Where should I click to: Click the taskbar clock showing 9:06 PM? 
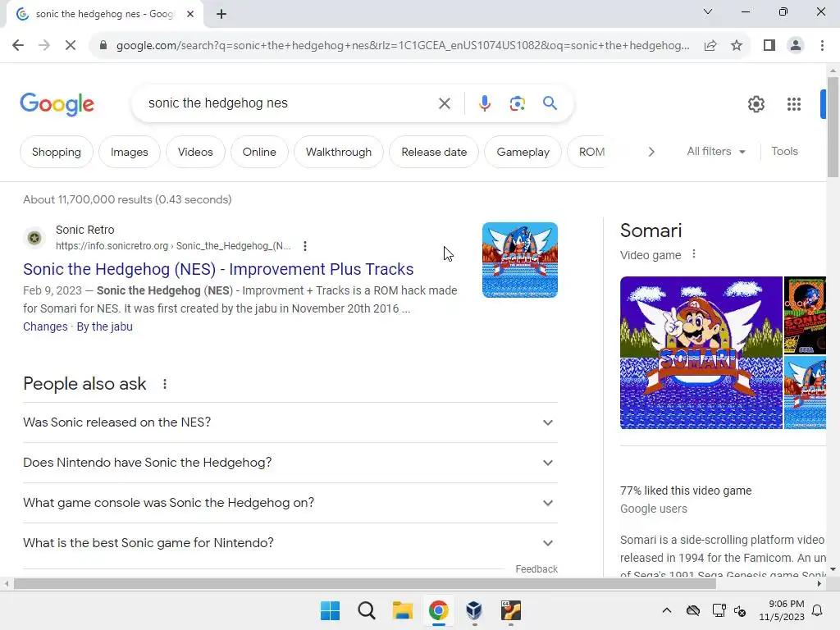[x=782, y=610]
